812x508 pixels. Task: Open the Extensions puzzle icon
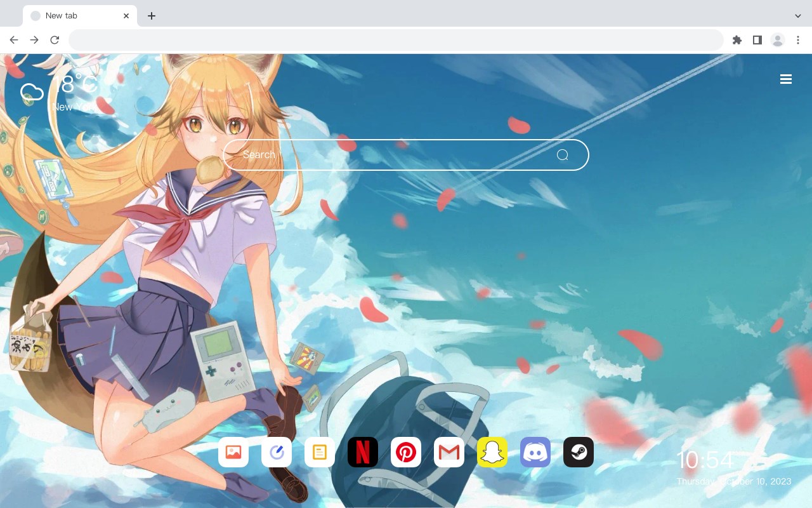[x=737, y=40]
